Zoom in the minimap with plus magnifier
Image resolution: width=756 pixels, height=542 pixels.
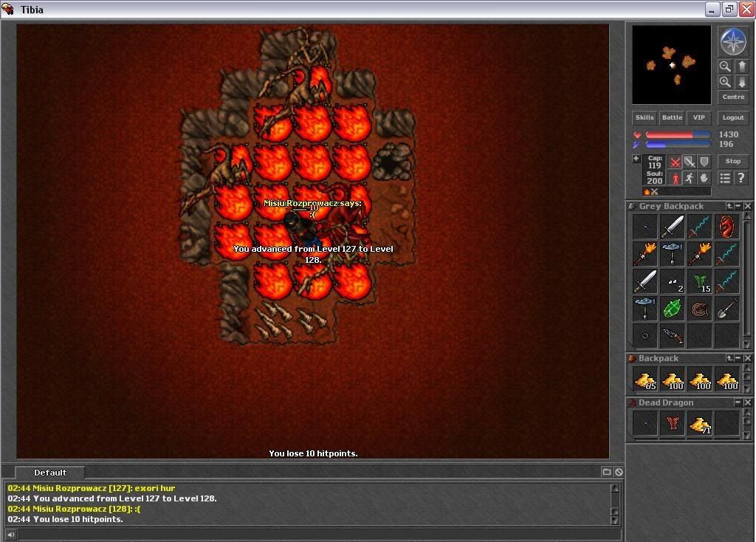click(x=725, y=82)
